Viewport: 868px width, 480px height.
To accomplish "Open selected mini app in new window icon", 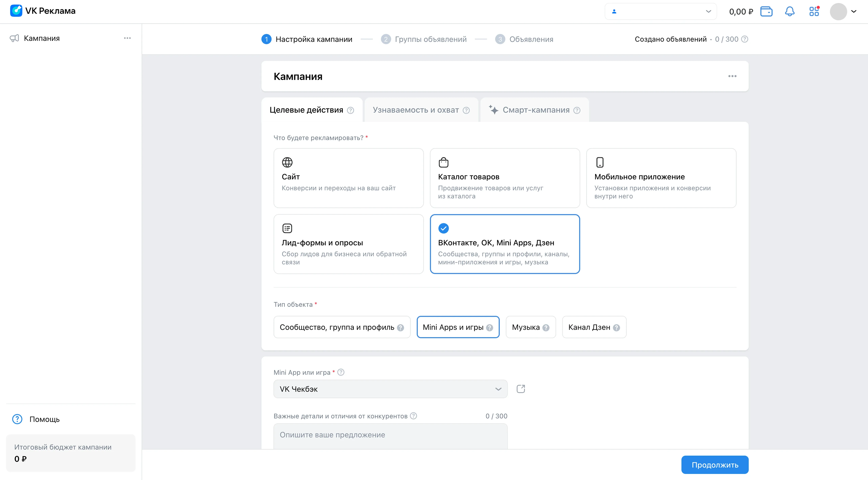I will [521, 389].
